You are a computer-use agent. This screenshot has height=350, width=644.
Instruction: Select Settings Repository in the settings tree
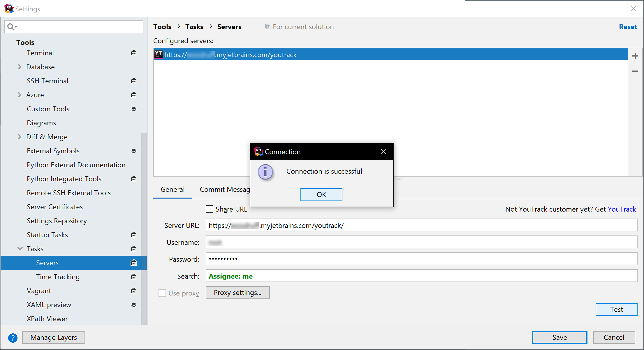tap(57, 221)
